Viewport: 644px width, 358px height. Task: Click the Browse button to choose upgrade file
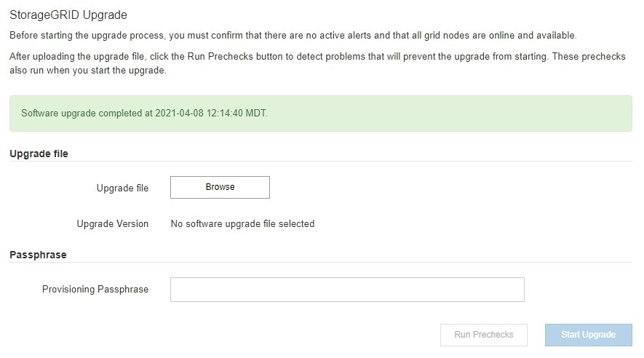coord(220,187)
